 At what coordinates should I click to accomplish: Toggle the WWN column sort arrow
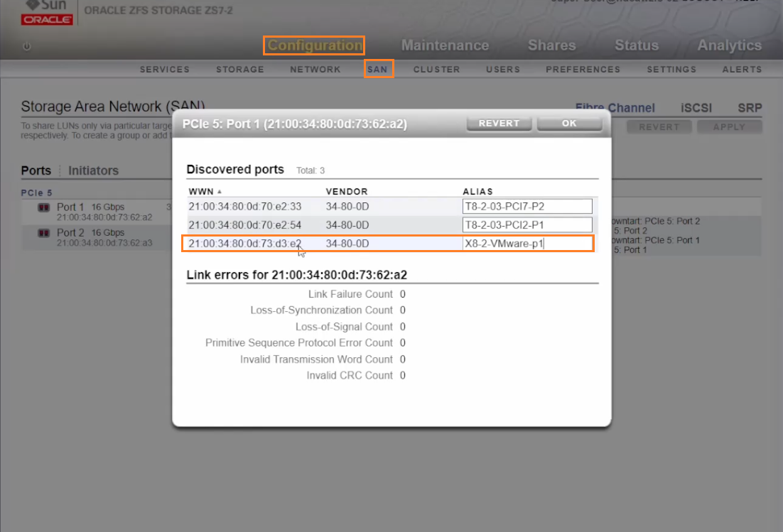click(220, 192)
